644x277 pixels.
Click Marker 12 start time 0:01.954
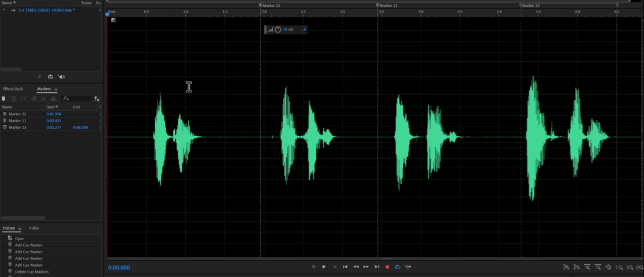click(x=54, y=114)
